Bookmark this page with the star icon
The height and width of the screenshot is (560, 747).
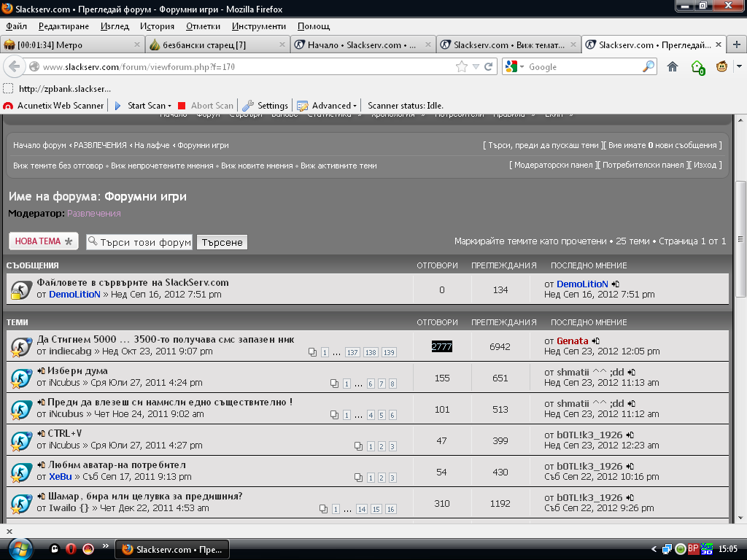[x=461, y=66]
